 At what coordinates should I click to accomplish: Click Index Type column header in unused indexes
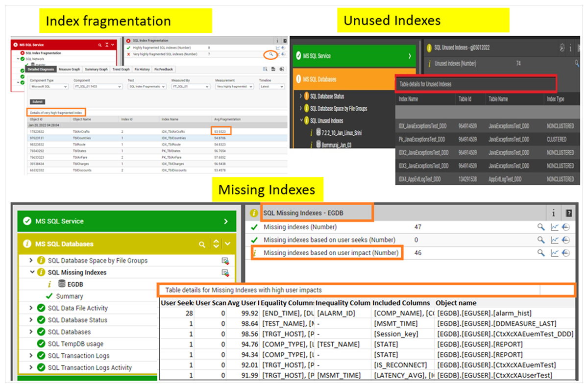pos(555,99)
